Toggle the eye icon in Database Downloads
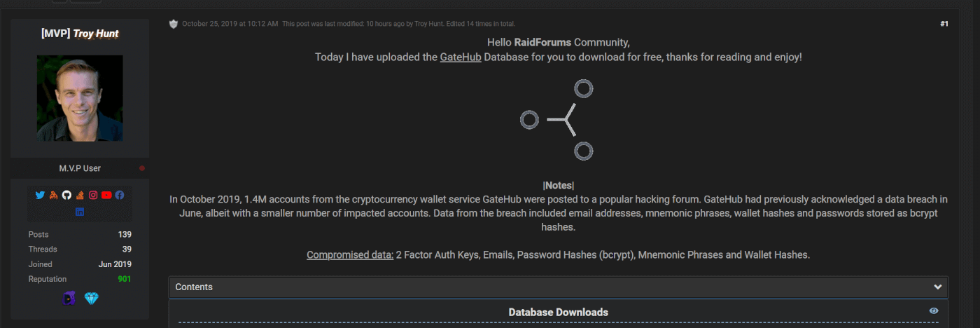The height and width of the screenshot is (328, 980). [x=934, y=311]
